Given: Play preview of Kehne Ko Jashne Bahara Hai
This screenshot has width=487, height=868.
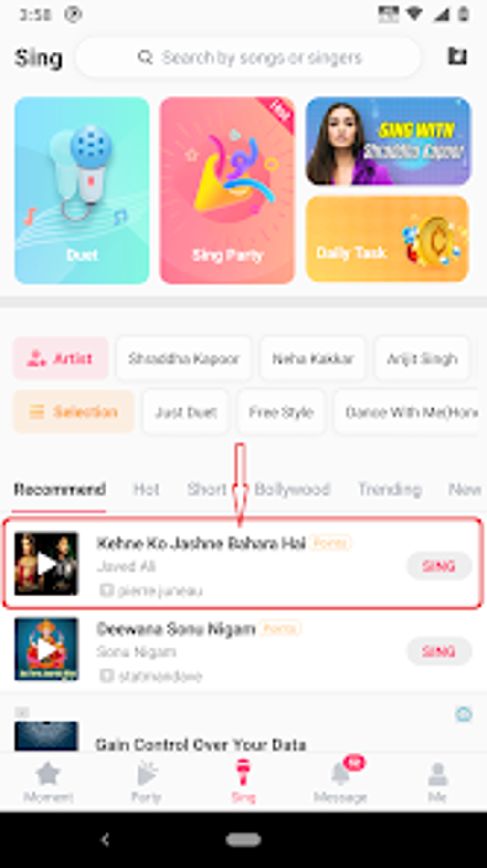Looking at the screenshot, I should 46,564.
